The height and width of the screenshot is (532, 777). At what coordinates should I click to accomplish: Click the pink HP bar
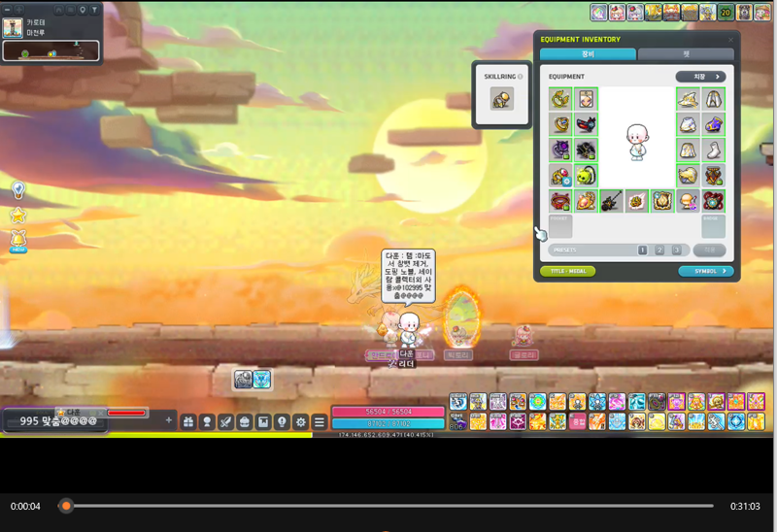tap(388, 412)
